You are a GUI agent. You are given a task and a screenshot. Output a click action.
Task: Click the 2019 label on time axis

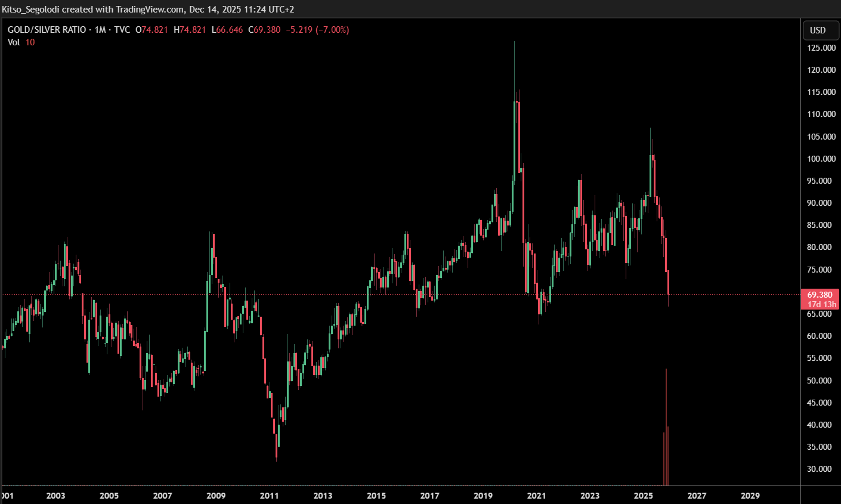coord(483,496)
